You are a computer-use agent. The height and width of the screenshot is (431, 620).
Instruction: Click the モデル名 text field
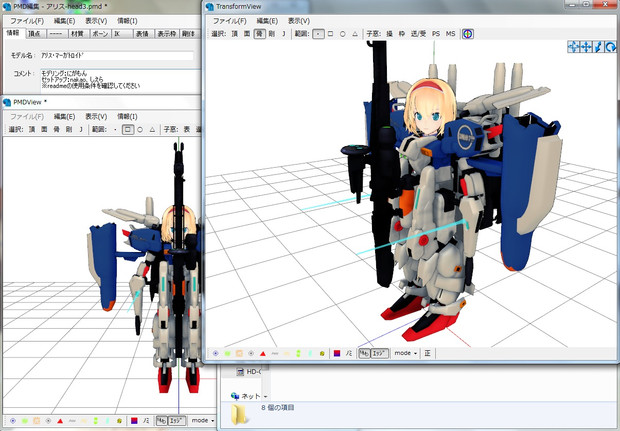tap(116, 55)
